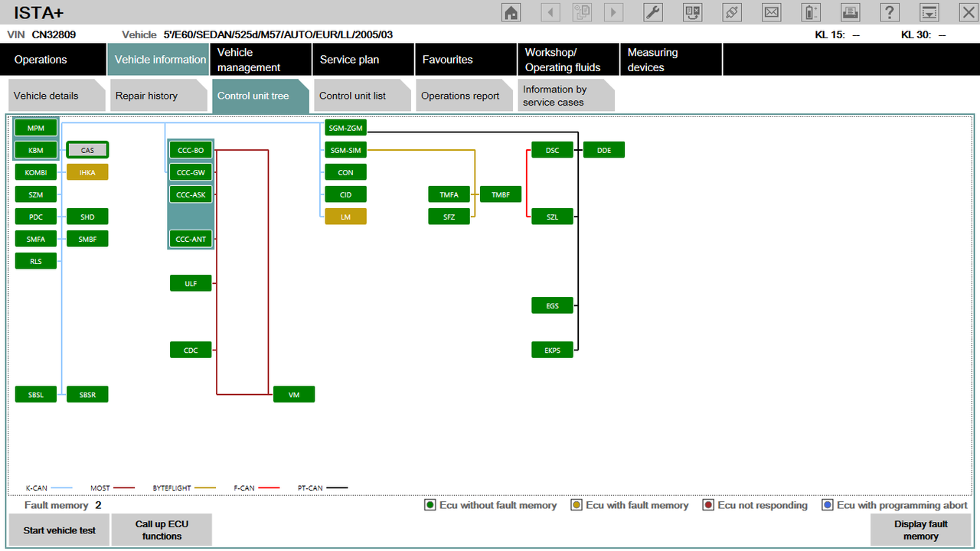This screenshot has height=551, width=980.
Task: Open Information by service cases sub-tab
Action: (566, 96)
